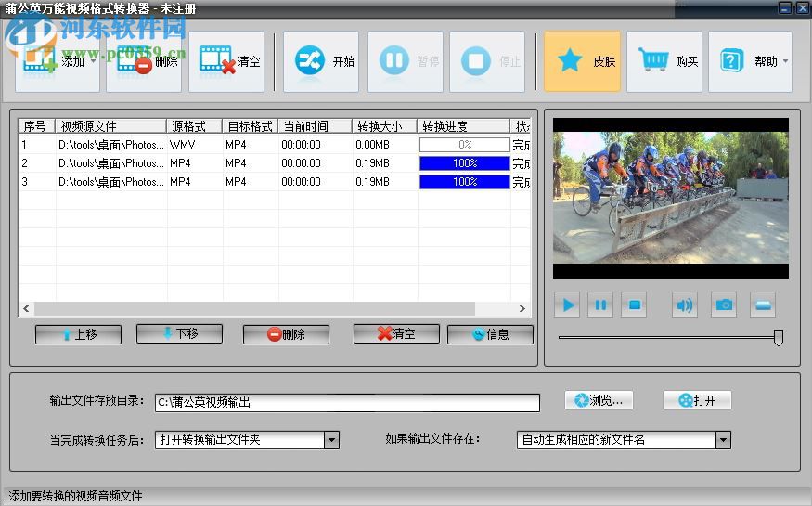Screen dimensions: 812x506
Task: Open the dropdown arrow next to 添加
Action: [x=93, y=61]
